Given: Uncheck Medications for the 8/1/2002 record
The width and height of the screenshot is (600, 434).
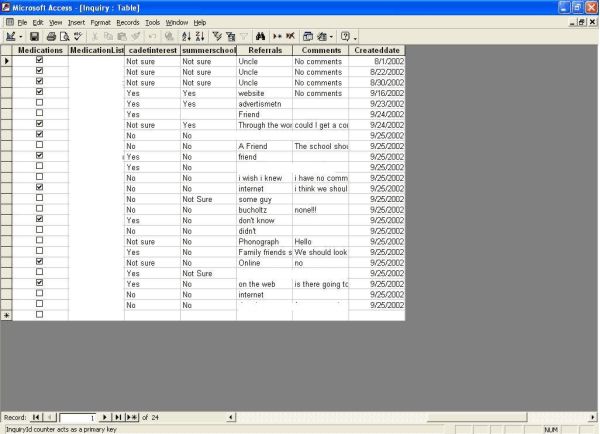Looking at the screenshot, I should click(x=39, y=60).
